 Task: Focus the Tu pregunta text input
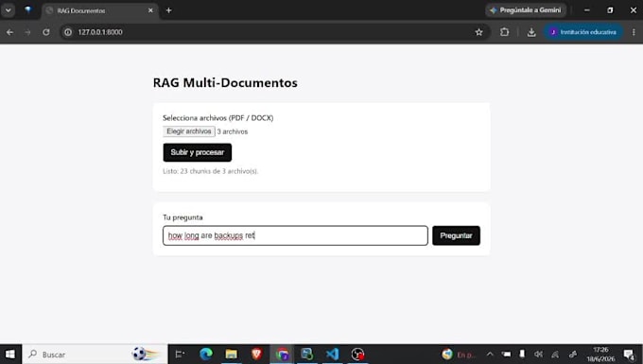pos(295,235)
